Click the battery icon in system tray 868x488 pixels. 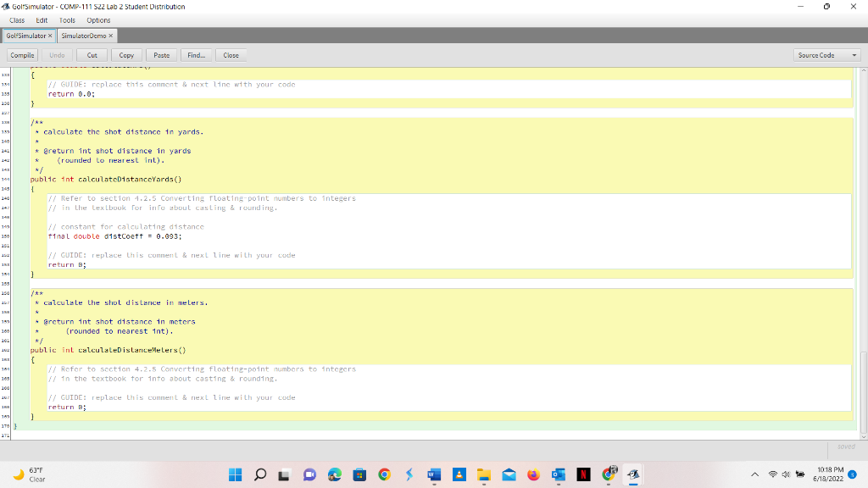pyautogui.click(x=800, y=474)
